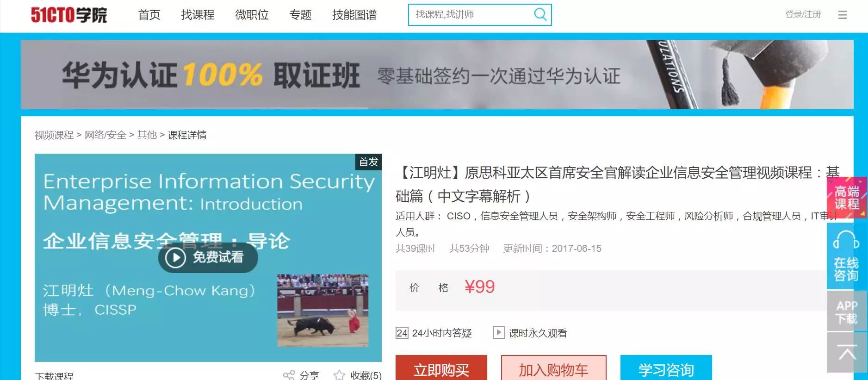The height and width of the screenshot is (380, 868).
Task: Click the 登录/注册 link
Action: 803,14
